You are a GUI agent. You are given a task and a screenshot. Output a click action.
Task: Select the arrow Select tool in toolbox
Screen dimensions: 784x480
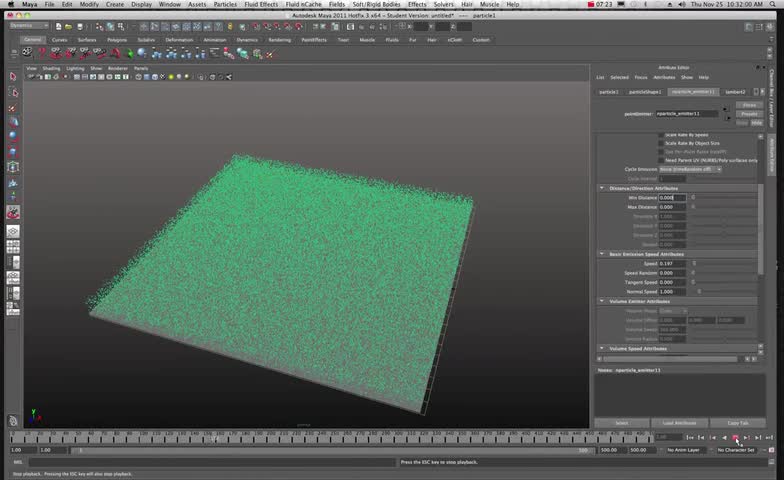[x=13, y=76]
